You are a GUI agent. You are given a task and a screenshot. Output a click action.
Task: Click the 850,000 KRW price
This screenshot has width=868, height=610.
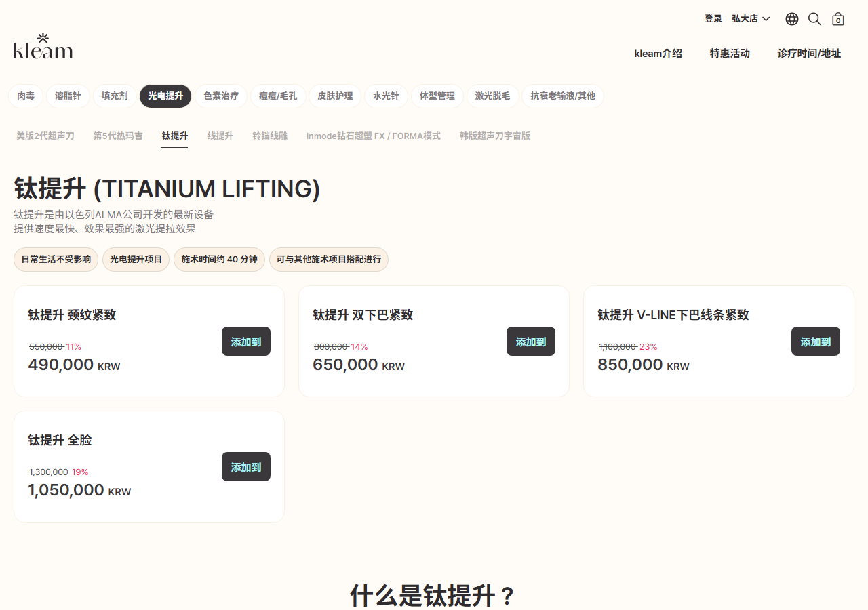pyautogui.click(x=644, y=365)
